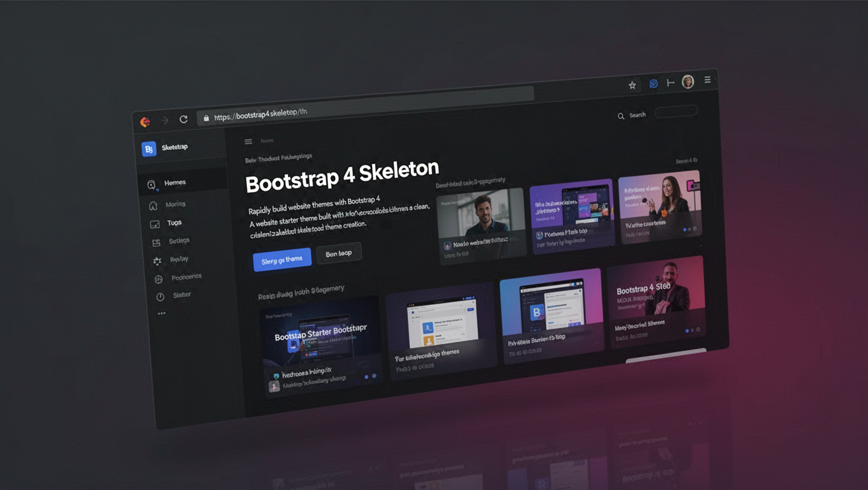Image resolution: width=868 pixels, height=490 pixels.
Task: Open the blue extension icon in the toolbar
Action: [654, 84]
